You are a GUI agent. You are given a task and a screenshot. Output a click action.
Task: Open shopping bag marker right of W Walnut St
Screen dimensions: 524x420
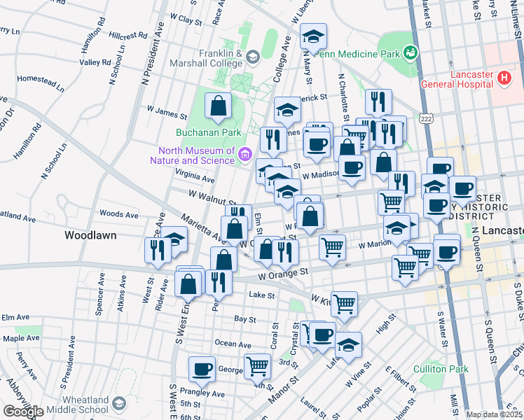310,217
